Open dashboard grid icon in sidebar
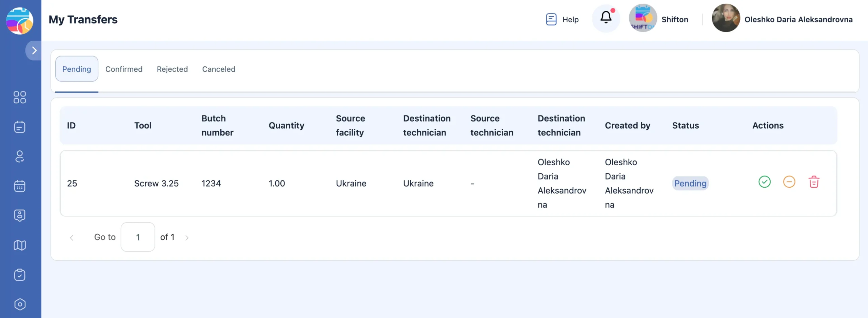This screenshot has width=868, height=318. click(20, 97)
